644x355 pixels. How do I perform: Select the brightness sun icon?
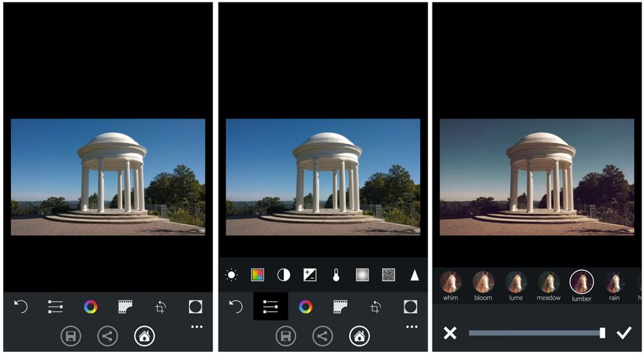[x=232, y=275]
